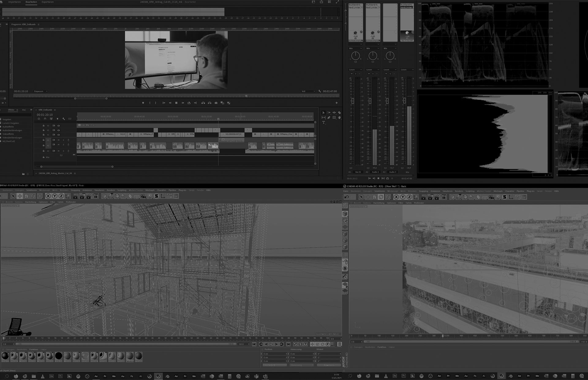Toggle X axis lock in left Cinema 4D
Image resolution: width=588 pixels, height=380 pixels.
pyautogui.click(x=48, y=196)
